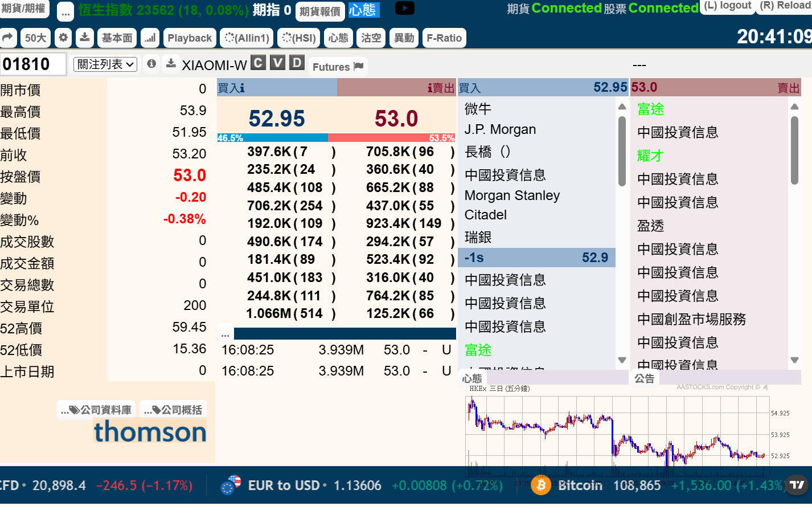Select 微牛 in buy broker list
Image resolution: width=812 pixels, height=506 pixels.
pyautogui.click(x=478, y=108)
